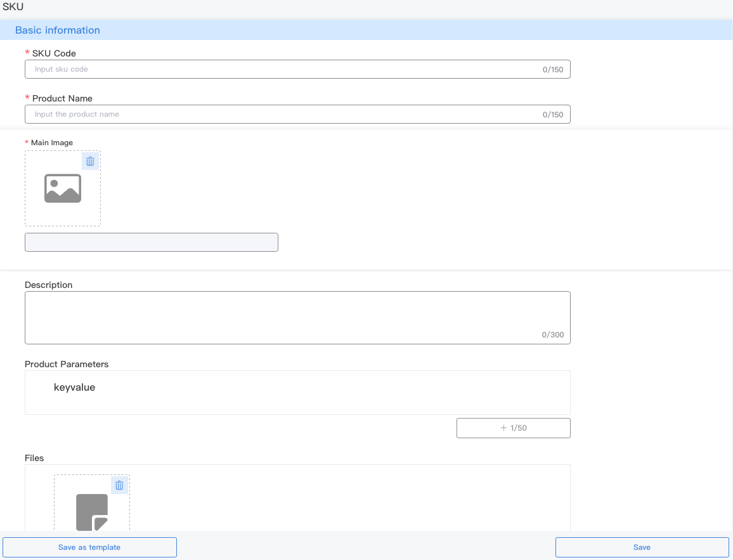This screenshot has width=733, height=560.
Task: Open the file document thumbnail under Files
Action: click(x=92, y=512)
